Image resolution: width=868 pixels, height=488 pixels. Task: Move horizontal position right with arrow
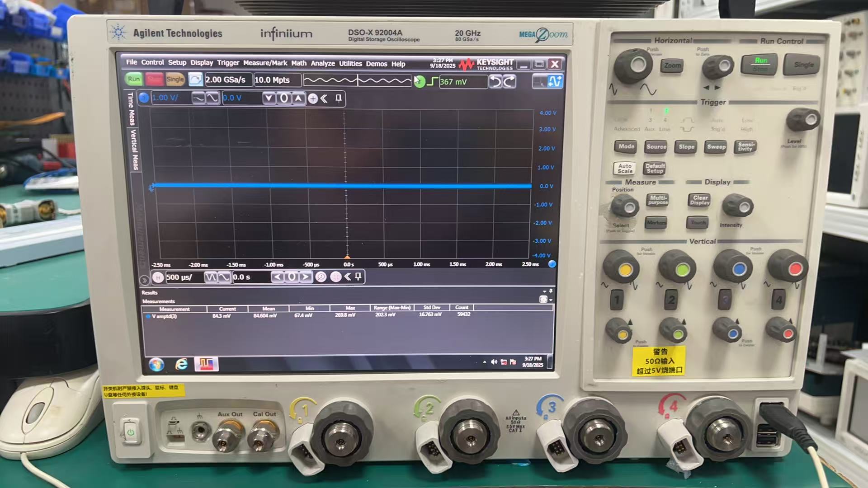(306, 277)
